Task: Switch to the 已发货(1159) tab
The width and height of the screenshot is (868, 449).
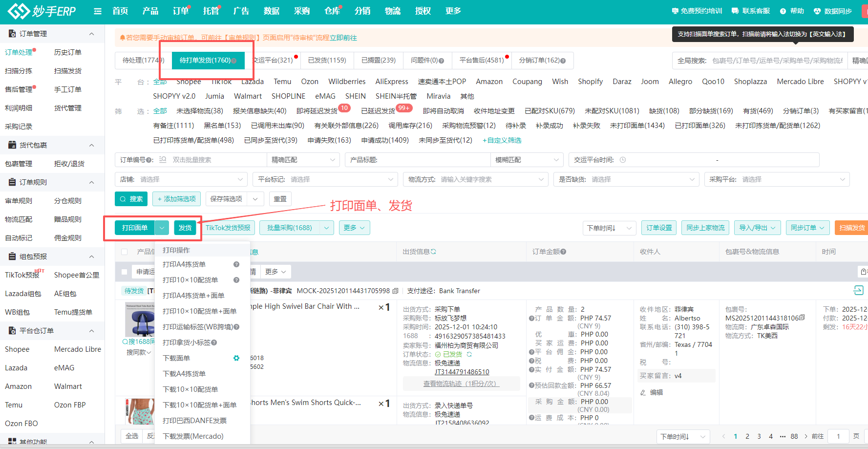Action: [x=327, y=60]
